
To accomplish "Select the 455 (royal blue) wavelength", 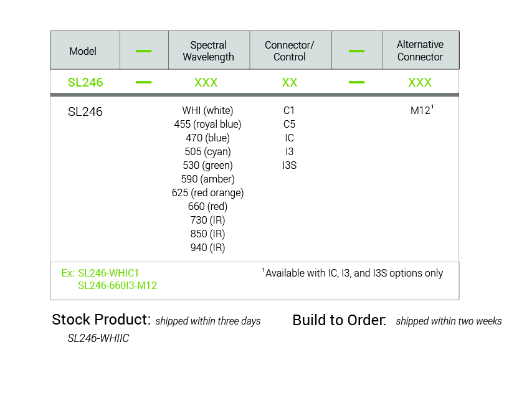I will click(x=207, y=125).
